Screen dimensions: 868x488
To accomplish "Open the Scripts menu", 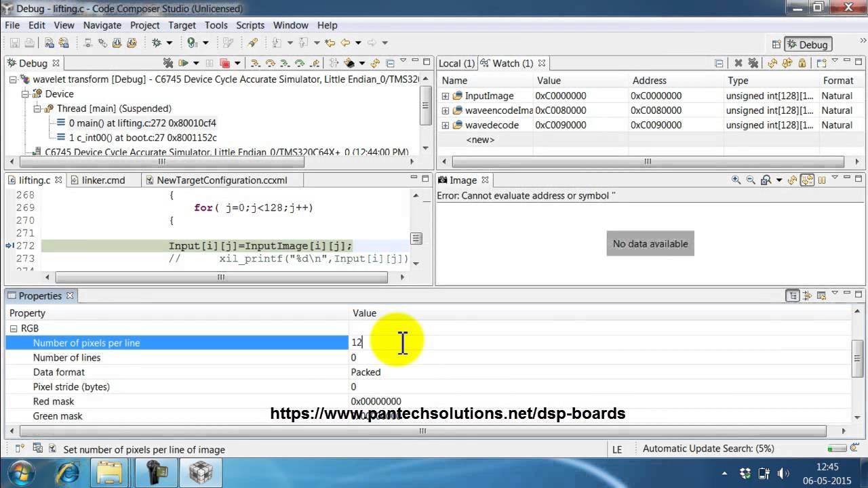I will pos(250,25).
